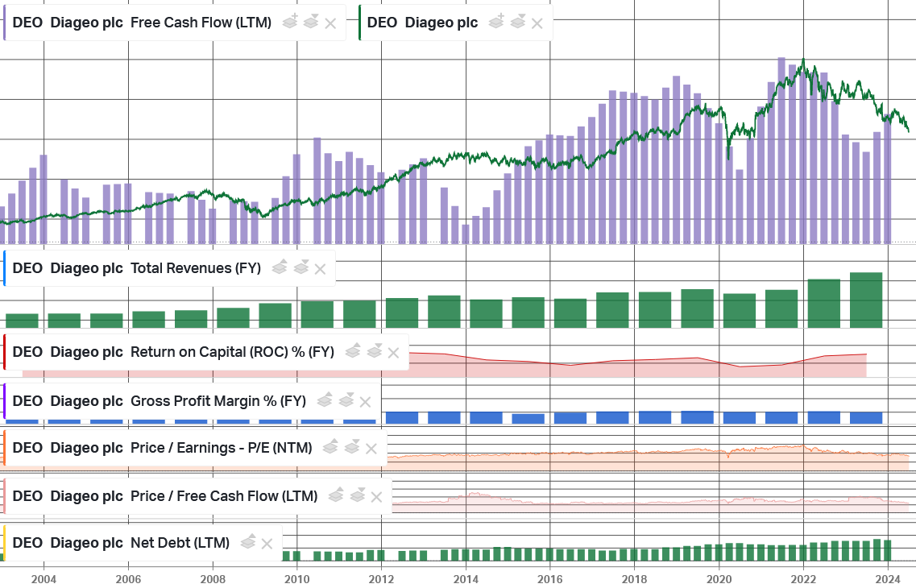This screenshot has height=588, width=916.
Task: Click the layers-plus icon beside the DEO Diageo plc price legend
Action: [496, 22]
